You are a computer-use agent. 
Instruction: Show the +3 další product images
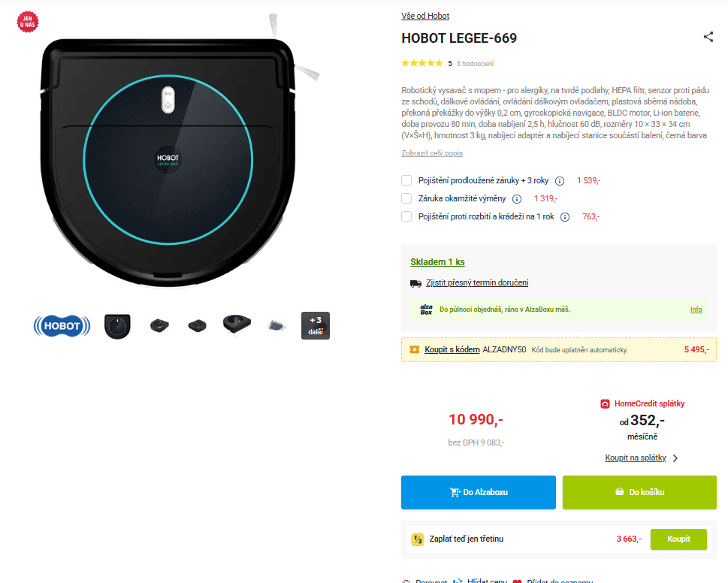click(x=316, y=325)
